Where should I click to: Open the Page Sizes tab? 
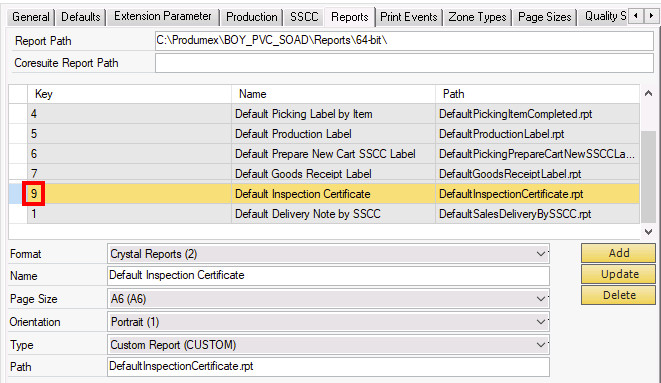click(544, 17)
